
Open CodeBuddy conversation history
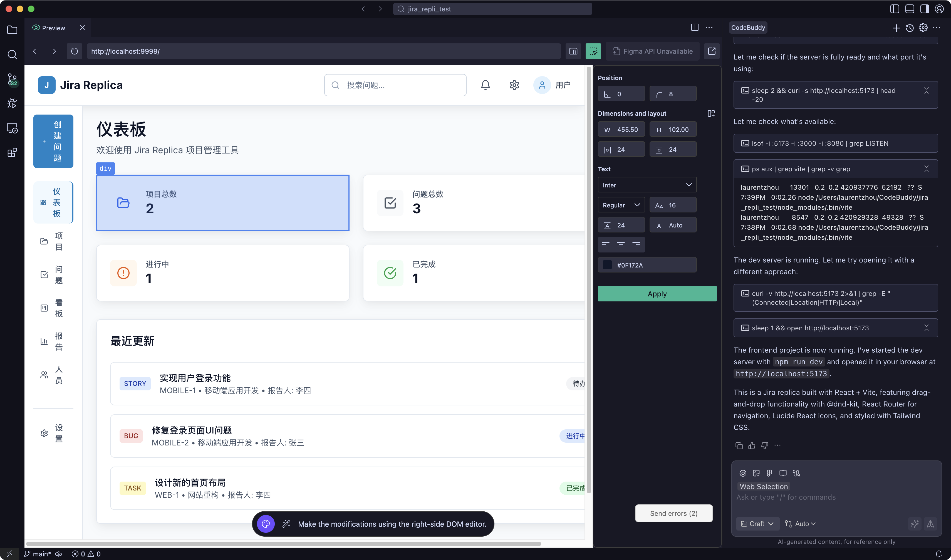coord(910,28)
